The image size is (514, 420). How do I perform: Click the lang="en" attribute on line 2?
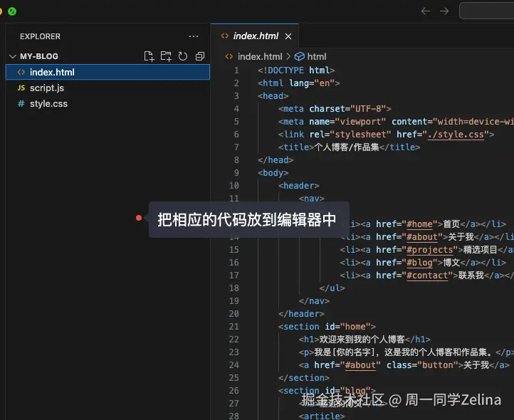tap(311, 83)
